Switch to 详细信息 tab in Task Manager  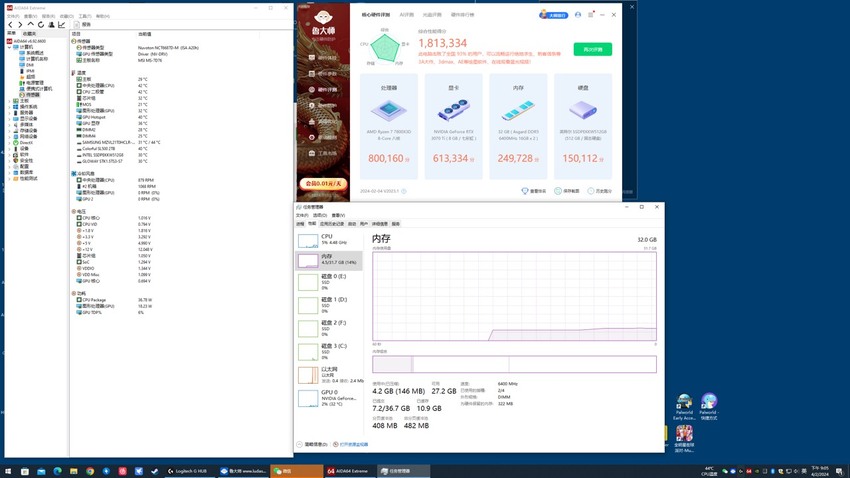coord(380,224)
